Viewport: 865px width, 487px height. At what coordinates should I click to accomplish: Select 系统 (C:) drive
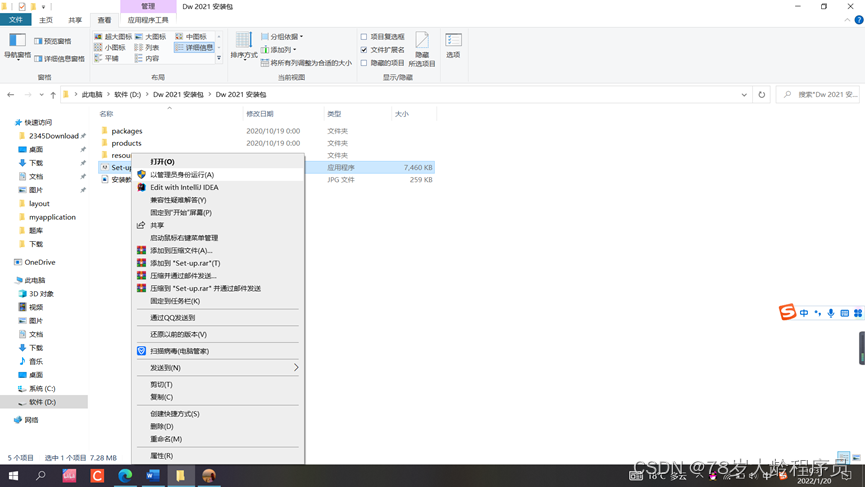click(x=42, y=388)
